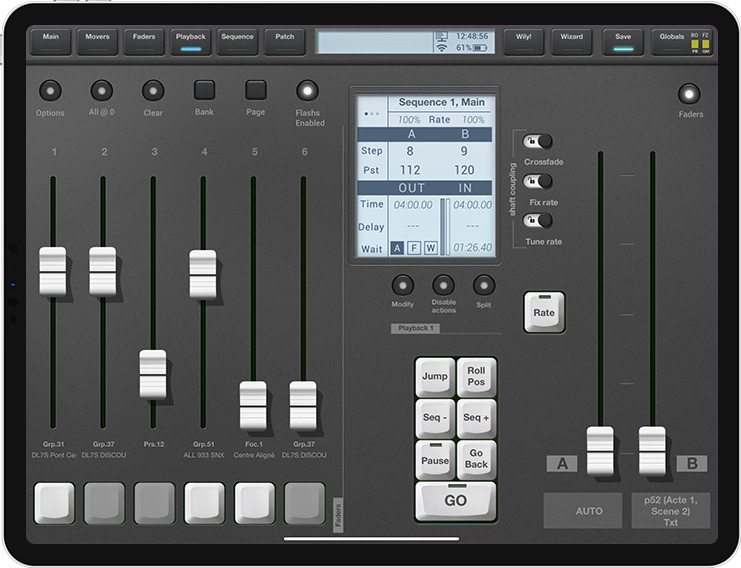Click the Page square button
The image size is (741, 568).
pos(256,90)
